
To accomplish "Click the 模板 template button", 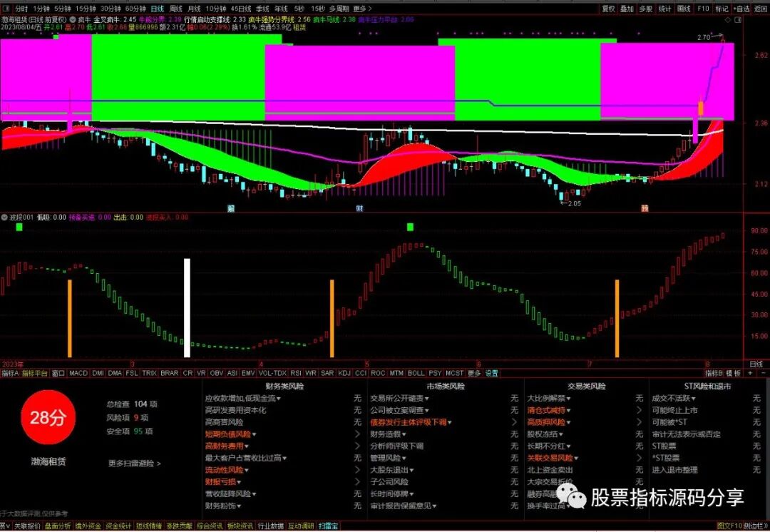I will click(x=733, y=374).
